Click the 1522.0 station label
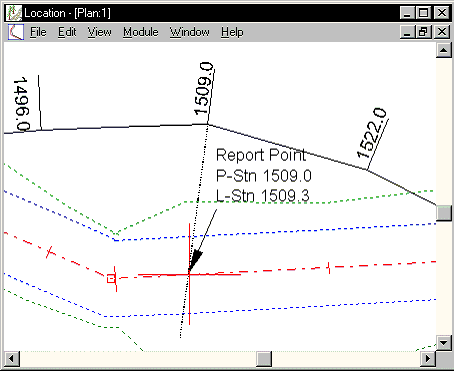Screen dimensions: 454x371 click(x=372, y=133)
